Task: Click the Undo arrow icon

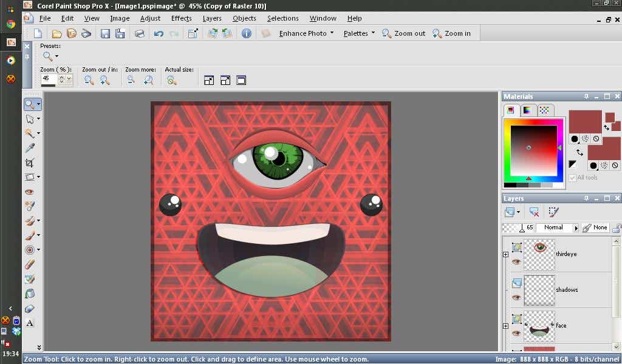Action: point(159,33)
